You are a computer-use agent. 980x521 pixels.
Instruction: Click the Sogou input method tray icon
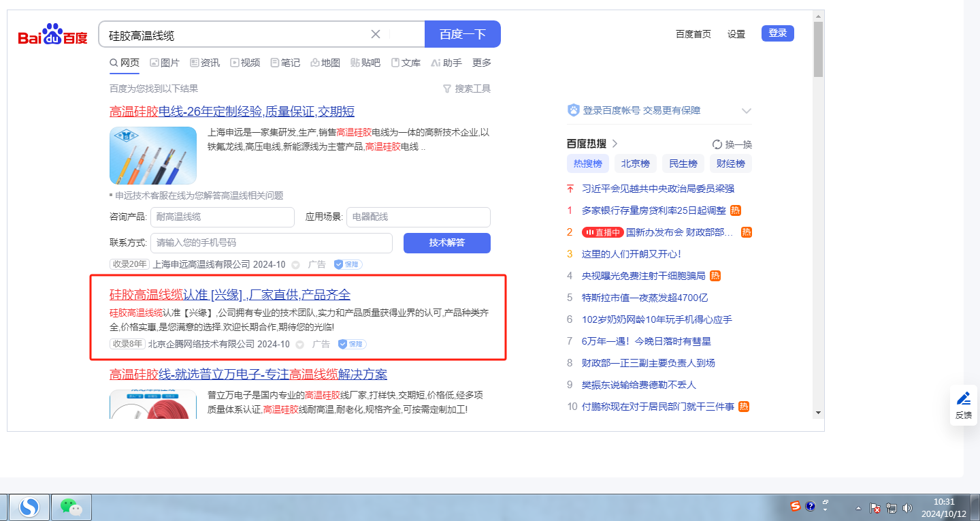(795, 506)
